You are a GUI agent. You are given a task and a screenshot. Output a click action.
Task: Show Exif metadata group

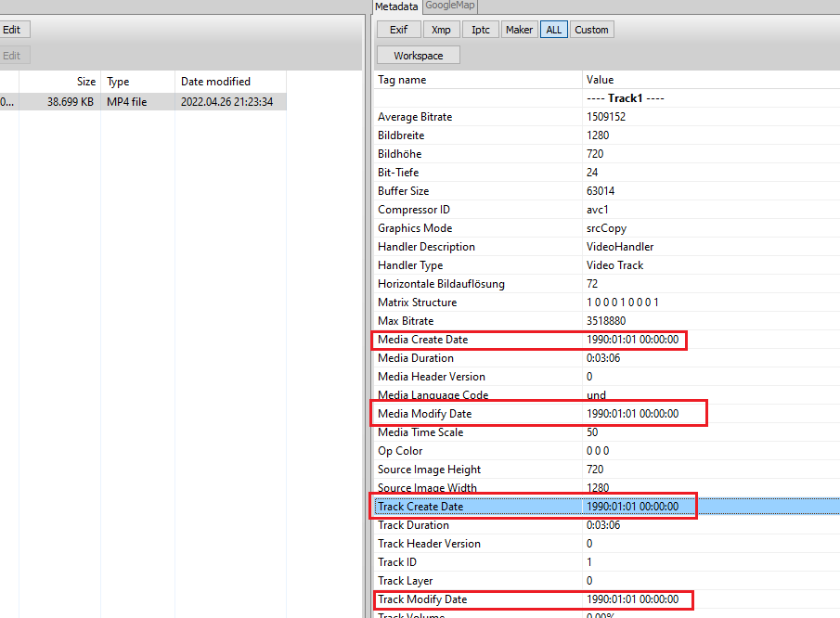click(x=398, y=30)
